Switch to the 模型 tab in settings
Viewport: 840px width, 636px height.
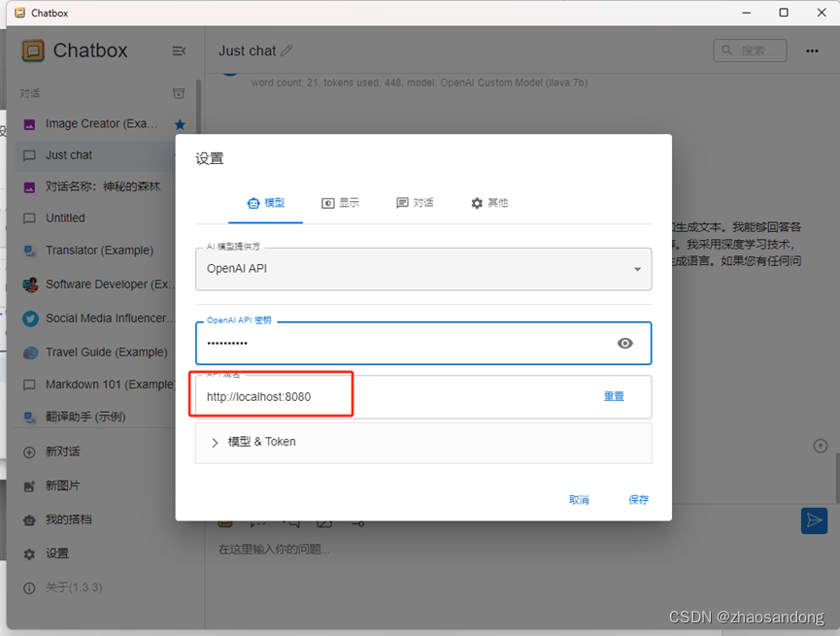coord(266,203)
